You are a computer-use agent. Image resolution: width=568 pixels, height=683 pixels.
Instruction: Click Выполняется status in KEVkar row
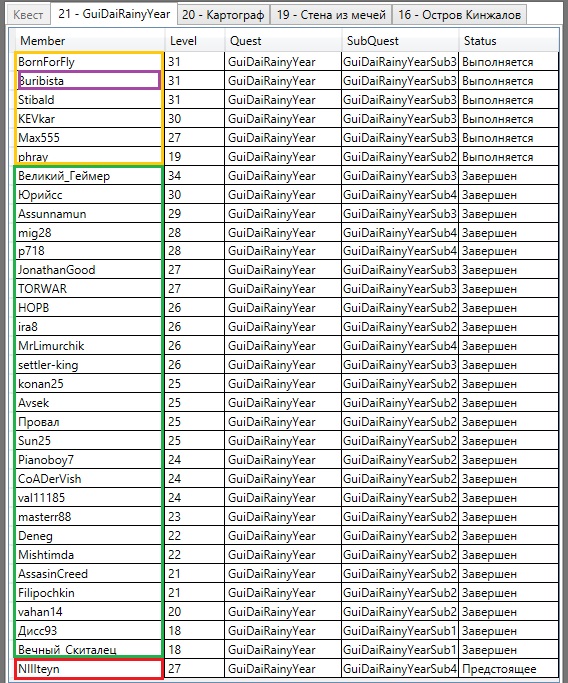508,119
